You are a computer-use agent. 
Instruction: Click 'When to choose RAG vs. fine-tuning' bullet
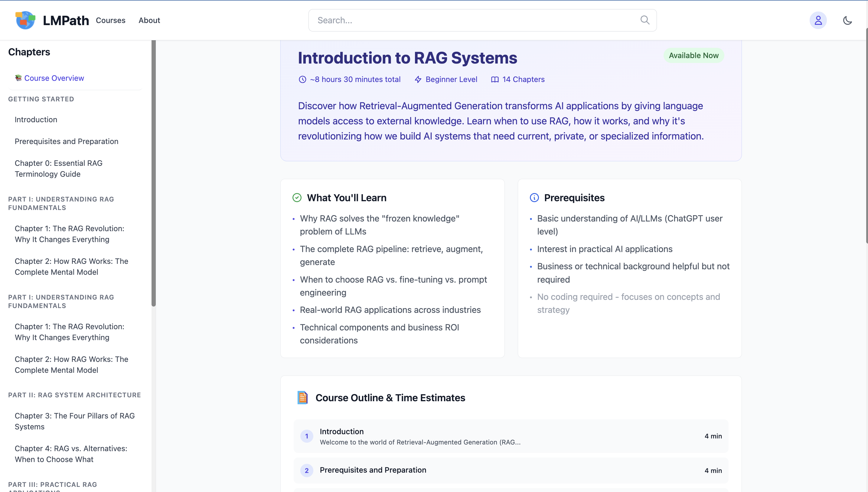[393, 286]
